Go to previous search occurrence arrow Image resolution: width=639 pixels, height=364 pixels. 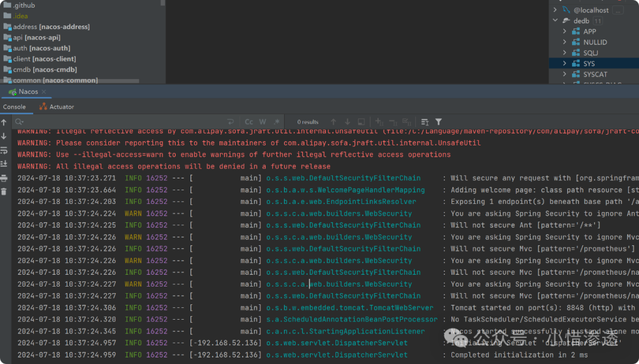(x=333, y=122)
